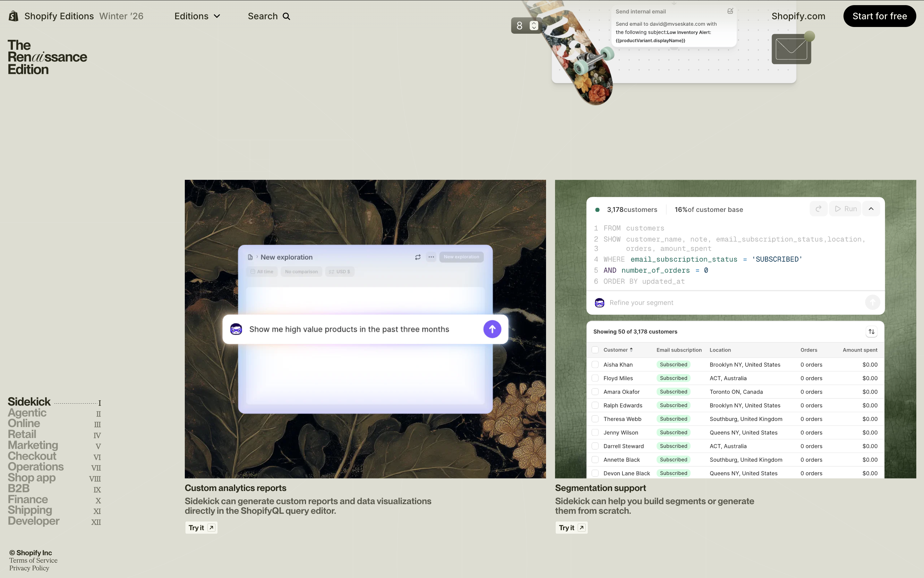Viewport: 924px width, 578px height.
Task: Check the box for Darrell Steward
Action: point(595,446)
